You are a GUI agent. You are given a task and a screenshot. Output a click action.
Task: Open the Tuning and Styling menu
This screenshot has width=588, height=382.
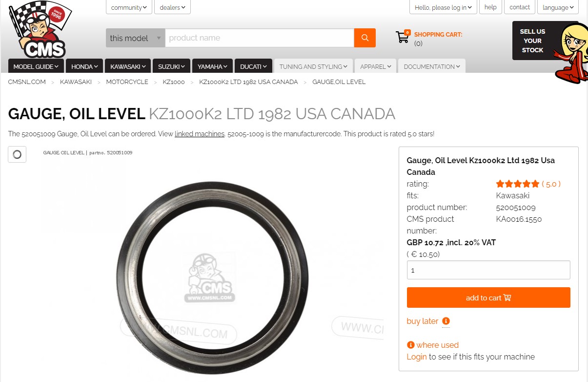point(313,66)
